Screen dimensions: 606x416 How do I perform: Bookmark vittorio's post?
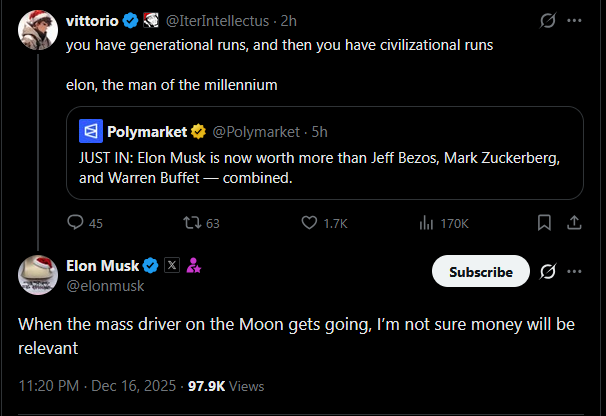coord(544,223)
